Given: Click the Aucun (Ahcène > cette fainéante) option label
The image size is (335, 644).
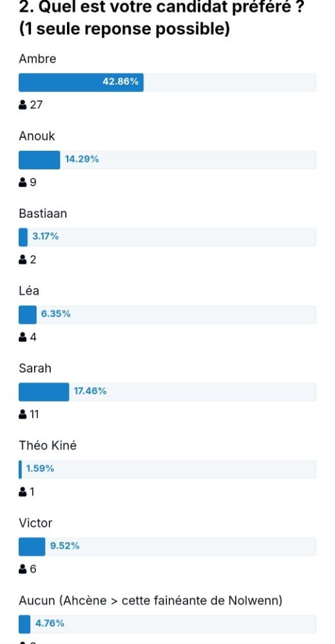Looking at the screenshot, I should (x=151, y=601).
